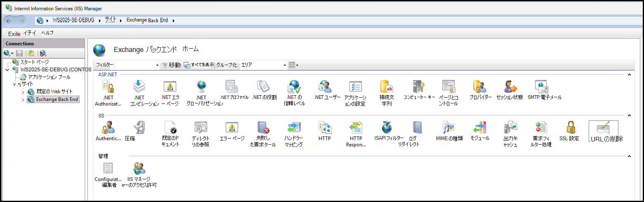Open アプリケーションの設定 icon
The image size is (644, 202).
click(x=356, y=87)
